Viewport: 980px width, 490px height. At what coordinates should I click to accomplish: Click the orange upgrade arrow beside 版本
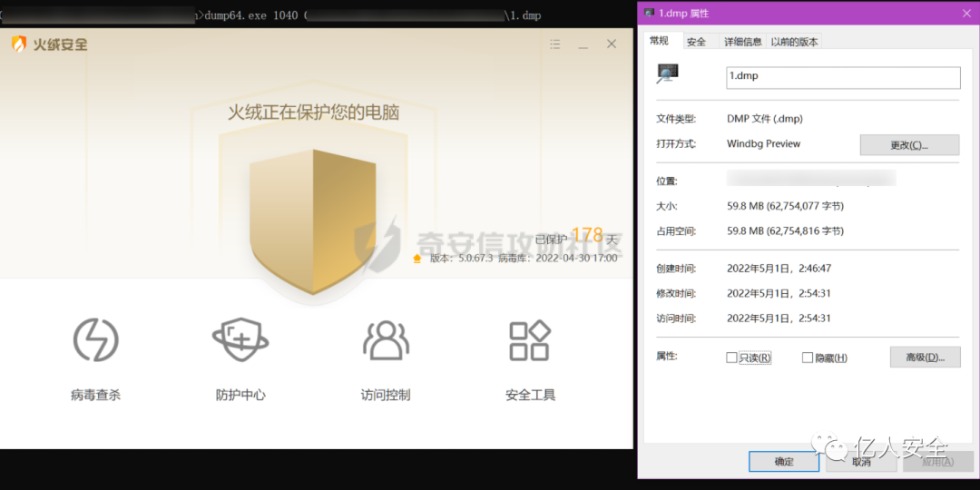click(417, 258)
